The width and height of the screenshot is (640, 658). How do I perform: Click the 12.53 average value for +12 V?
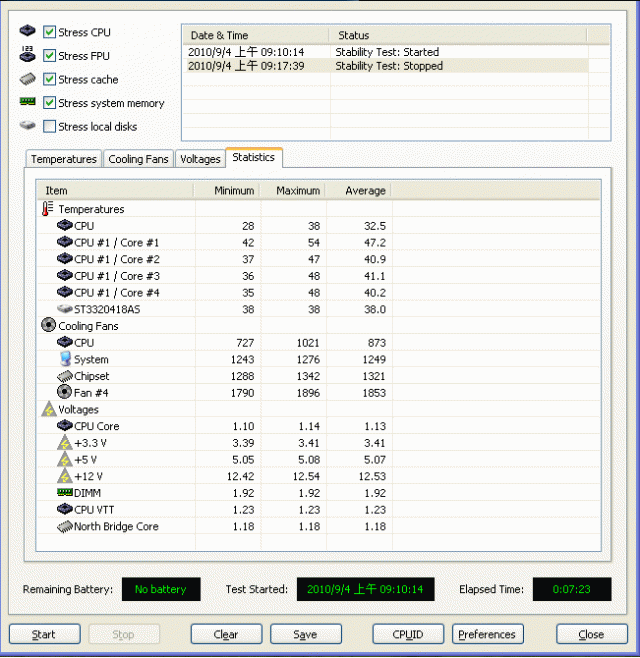372,476
